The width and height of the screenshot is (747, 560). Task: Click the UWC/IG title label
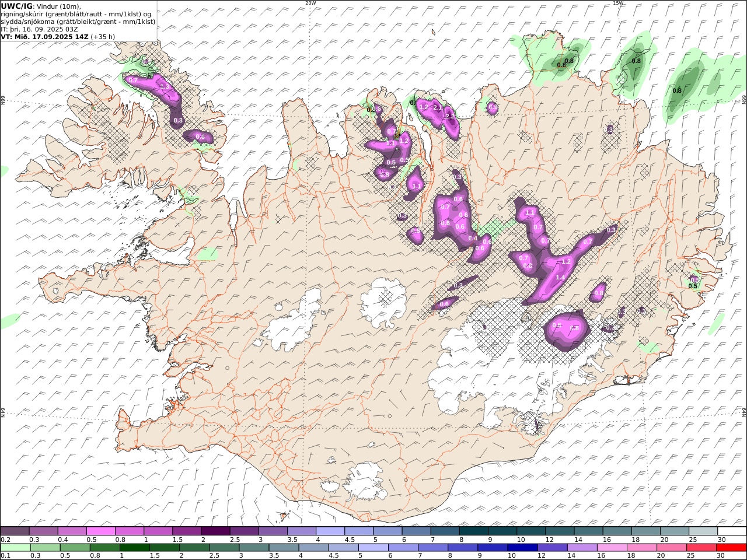pyautogui.click(x=16, y=6)
